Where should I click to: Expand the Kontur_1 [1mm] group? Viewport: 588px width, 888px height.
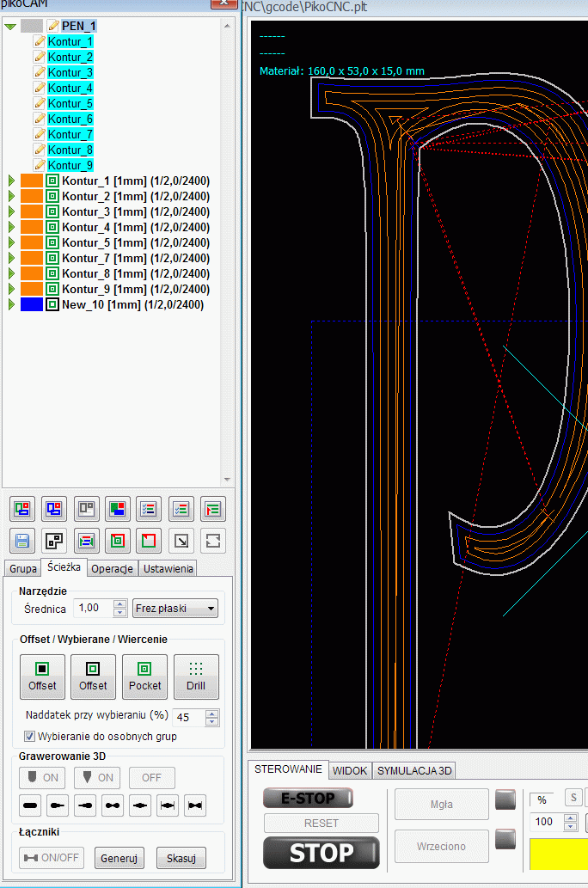point(11,181)
